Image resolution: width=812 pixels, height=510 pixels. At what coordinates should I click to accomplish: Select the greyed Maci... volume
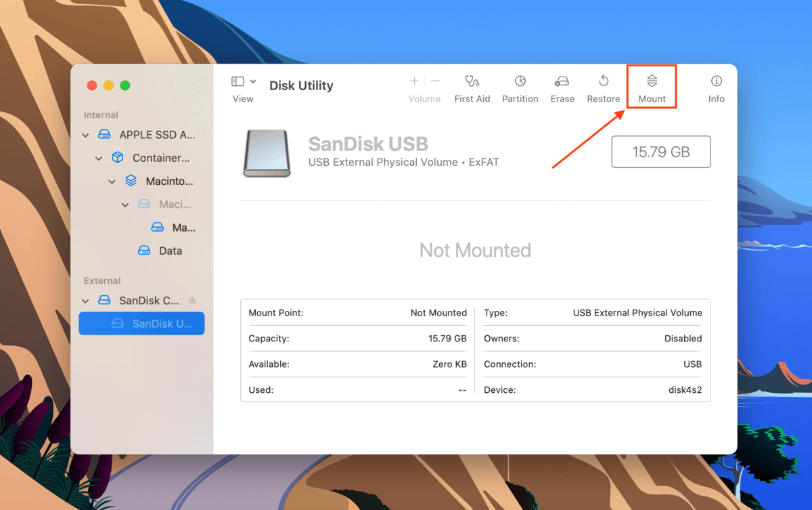pos(141,204)
